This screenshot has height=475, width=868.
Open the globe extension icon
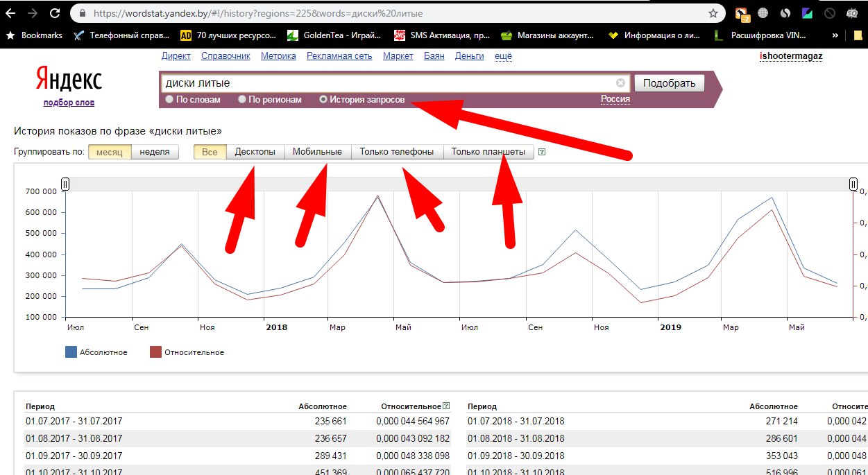coord(764,13)
